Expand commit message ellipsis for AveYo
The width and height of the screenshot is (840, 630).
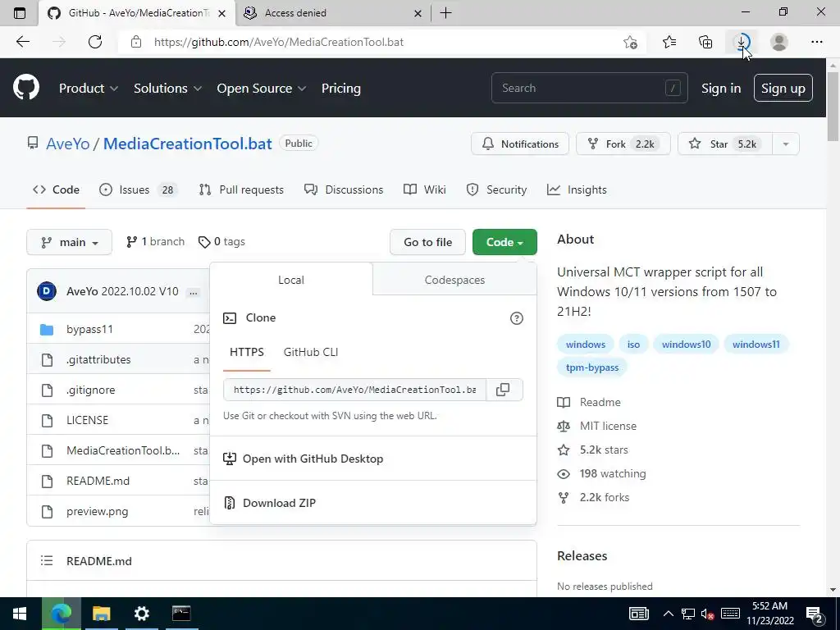194,292
